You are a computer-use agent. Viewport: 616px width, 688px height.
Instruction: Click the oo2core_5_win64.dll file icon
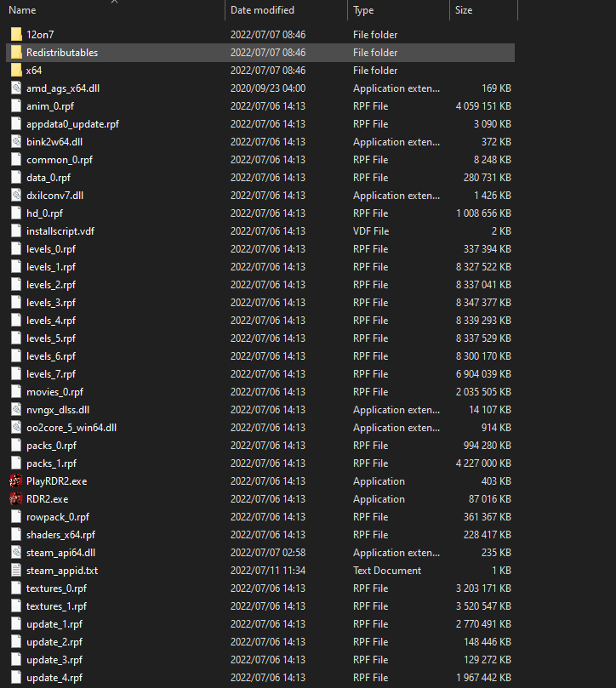(16, 428)
